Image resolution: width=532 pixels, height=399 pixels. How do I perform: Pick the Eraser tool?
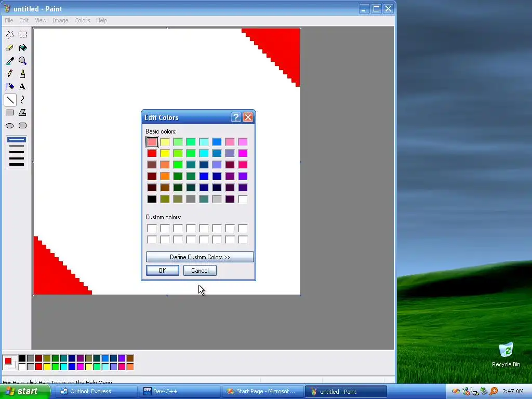[10, 48]
